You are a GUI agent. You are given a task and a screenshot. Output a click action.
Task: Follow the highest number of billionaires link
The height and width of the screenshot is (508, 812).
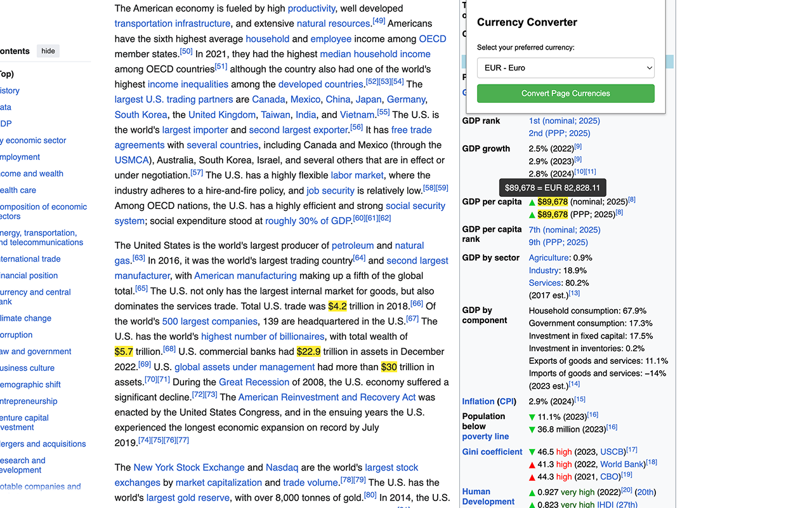[x=263, y=337]
